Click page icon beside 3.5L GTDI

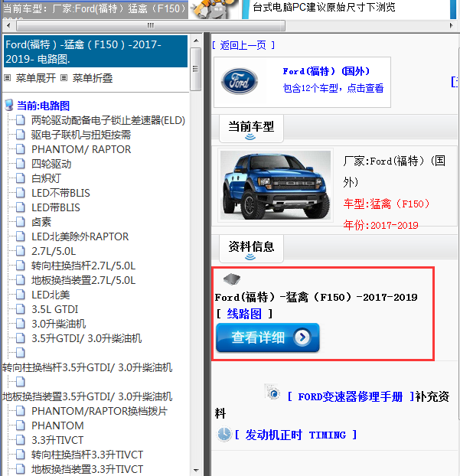pyautogui.click(x=21, y=309)
